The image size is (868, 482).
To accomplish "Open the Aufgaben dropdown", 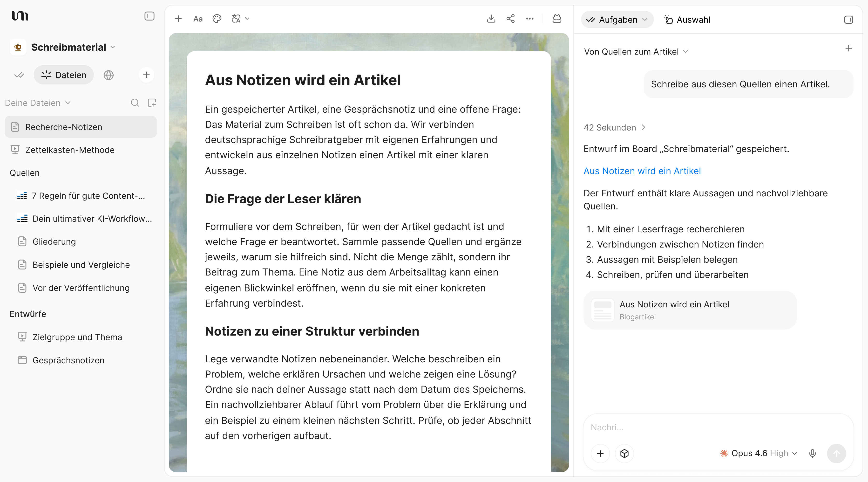I will click(617, 20).
